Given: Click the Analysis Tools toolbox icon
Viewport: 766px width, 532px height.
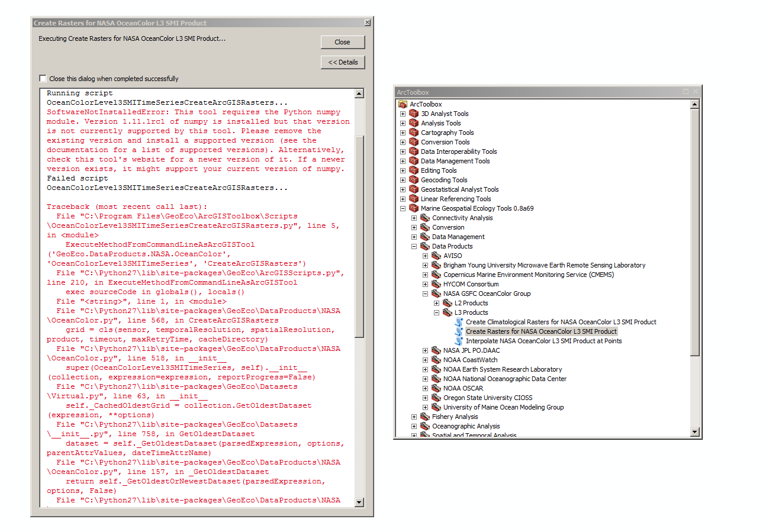Looking at the screenshot, I should (414, 123).
